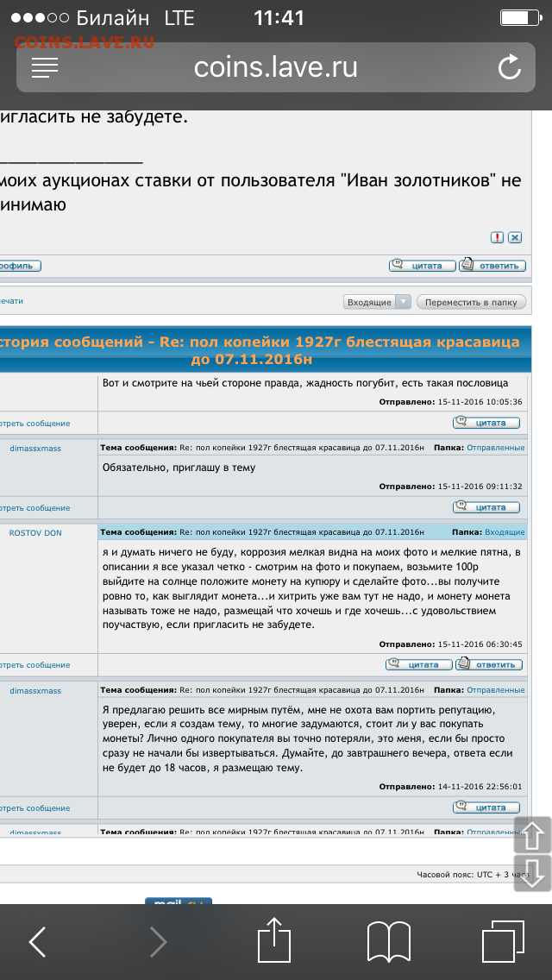Click the print-version link at left edge
The height and width of the screenshot is (980, 552).
[11, 300]
